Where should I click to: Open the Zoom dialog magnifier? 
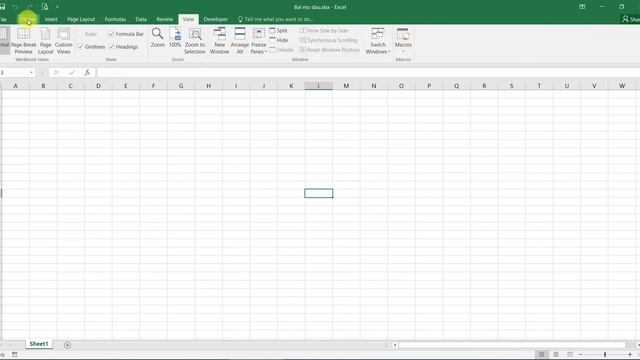pos(158,38)
